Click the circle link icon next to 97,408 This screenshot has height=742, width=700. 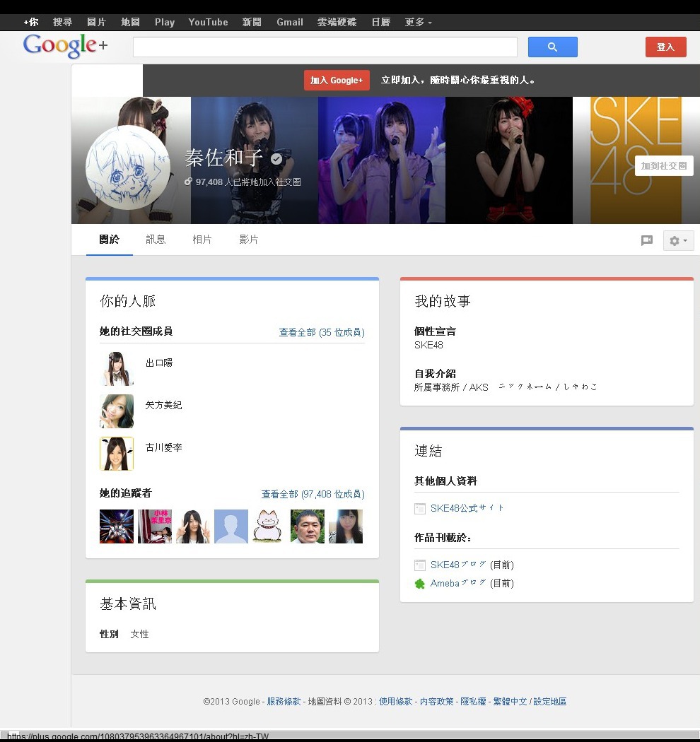click(x=188, y=181)
